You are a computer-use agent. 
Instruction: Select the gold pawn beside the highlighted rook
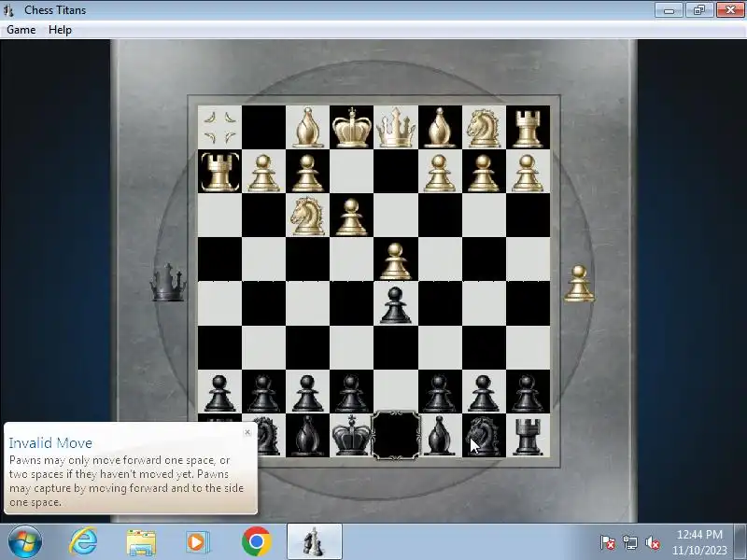click(x=263, y=173)
